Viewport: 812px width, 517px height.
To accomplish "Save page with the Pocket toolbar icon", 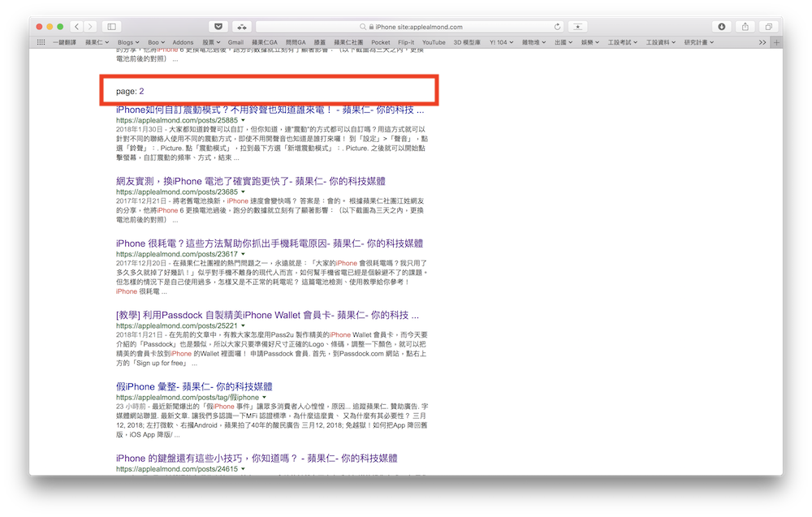I will point(218,27).
